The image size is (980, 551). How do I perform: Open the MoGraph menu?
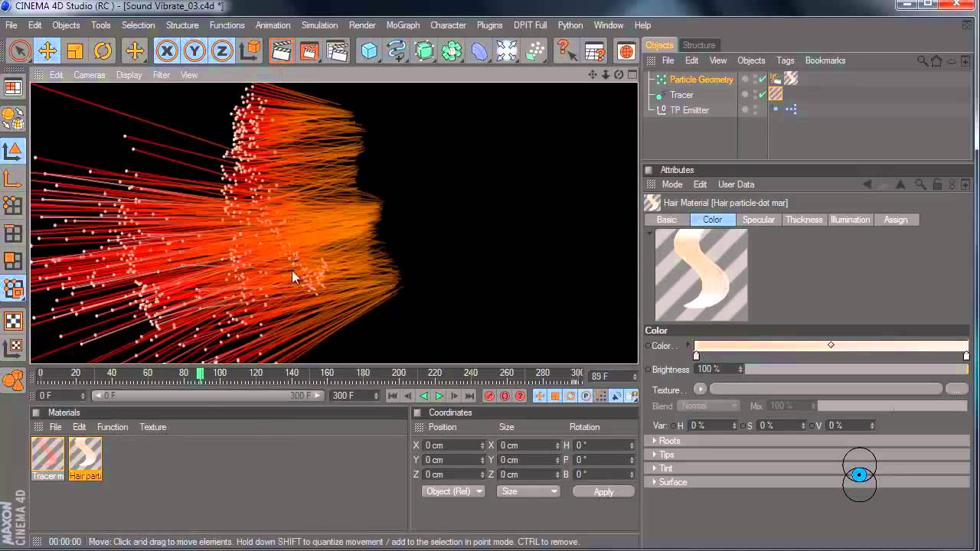tap(403, 25)
